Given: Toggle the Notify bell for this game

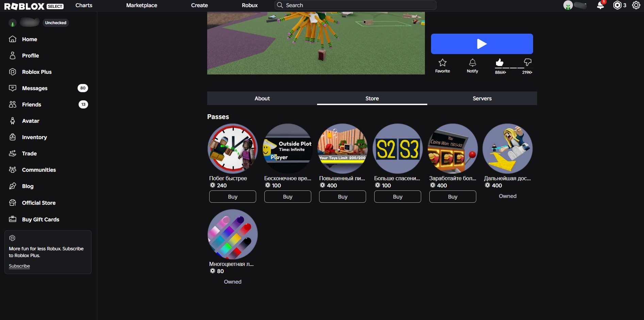Looking at the screenshot, I should (473, 63).
